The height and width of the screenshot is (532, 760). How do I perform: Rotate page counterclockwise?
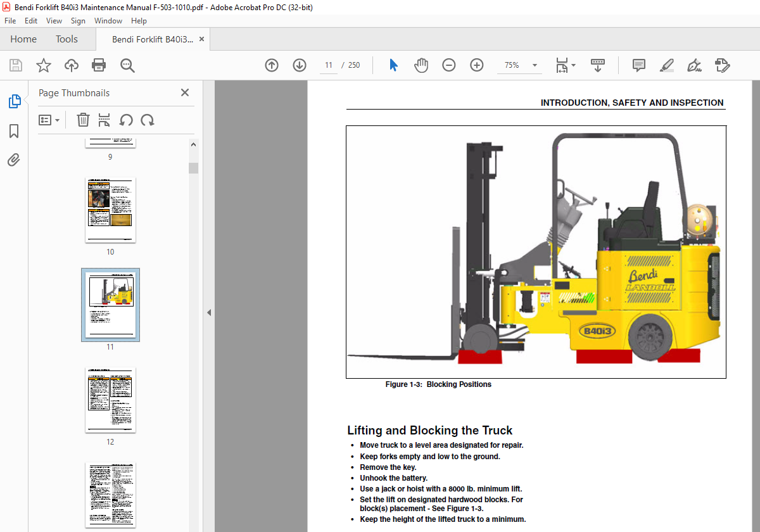(126, 120)
